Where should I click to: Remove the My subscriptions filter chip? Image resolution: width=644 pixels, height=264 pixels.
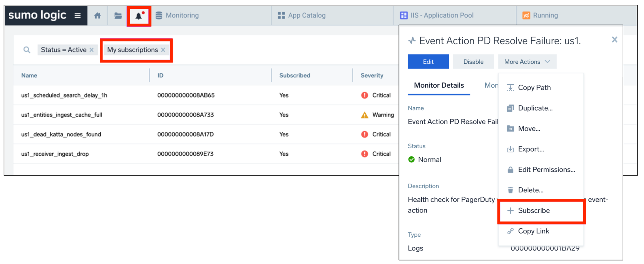163,50
